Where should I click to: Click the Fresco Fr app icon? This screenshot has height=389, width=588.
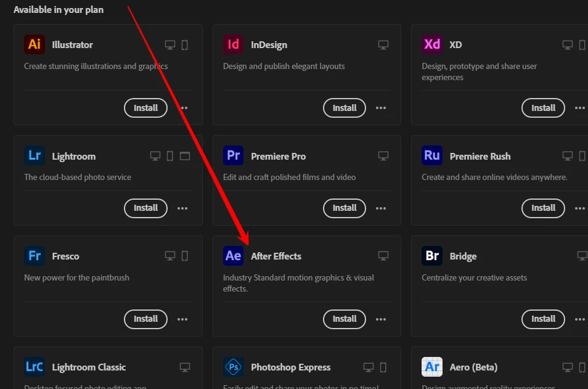click(35, 256)
